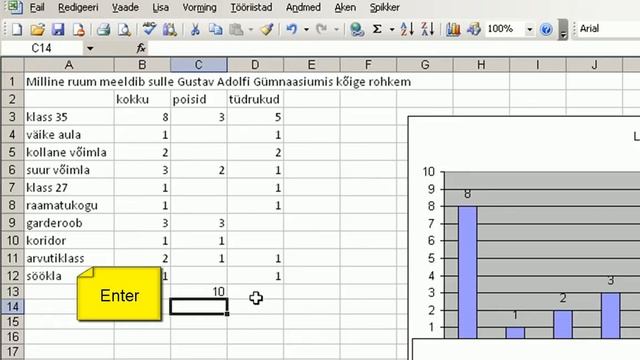Open the Paste options dropdown arrow
Screen dimensions: 640x360
tap(251, 29)
